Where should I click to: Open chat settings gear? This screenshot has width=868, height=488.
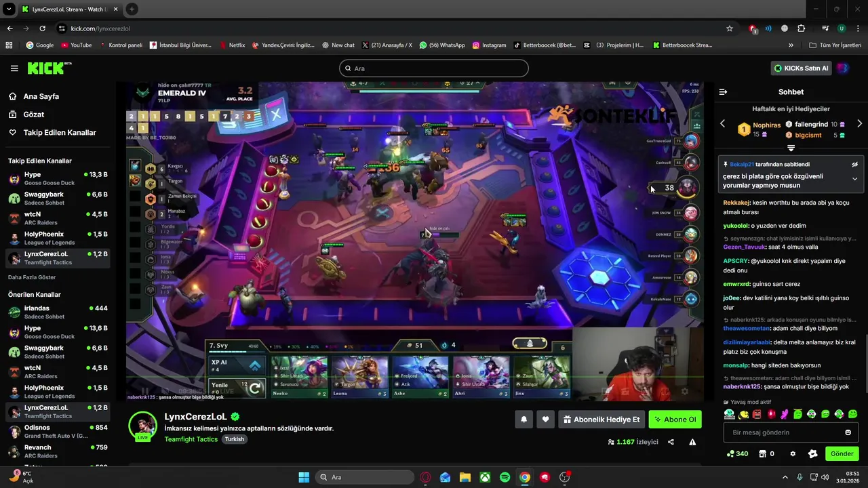pos(793,454)
